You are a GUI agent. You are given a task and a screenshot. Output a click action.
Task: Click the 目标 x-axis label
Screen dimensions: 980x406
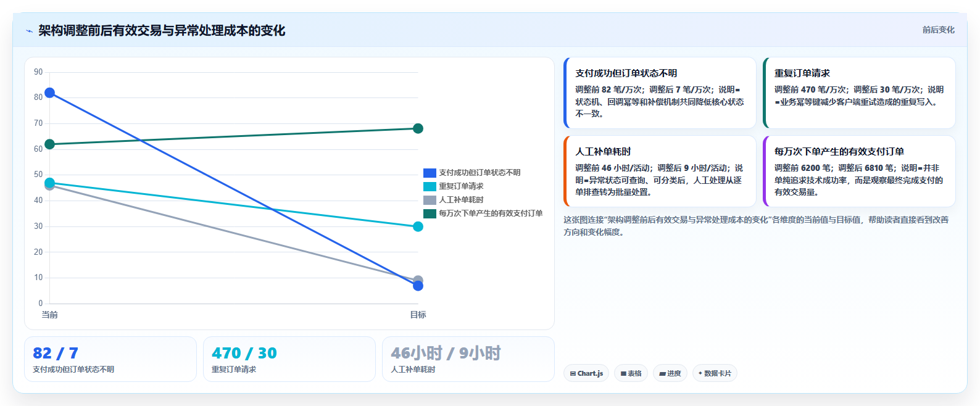418,315
